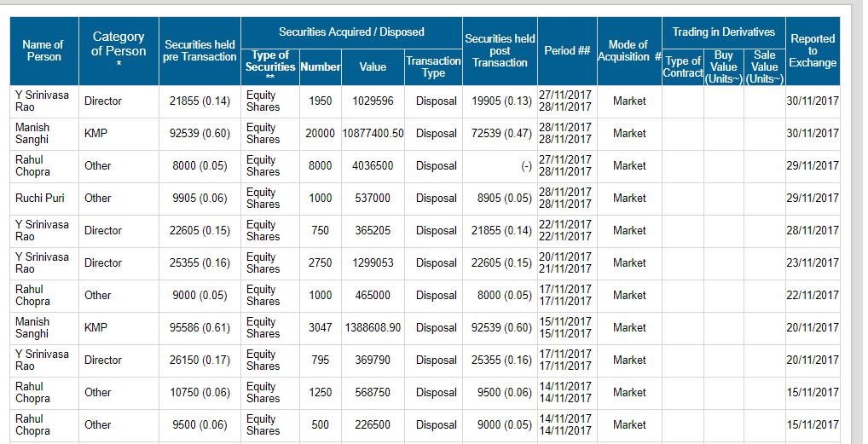Viewport: 868px width, 444px height.
Task: Select the 'Category of Person' header cell
Action: [119, 50]
